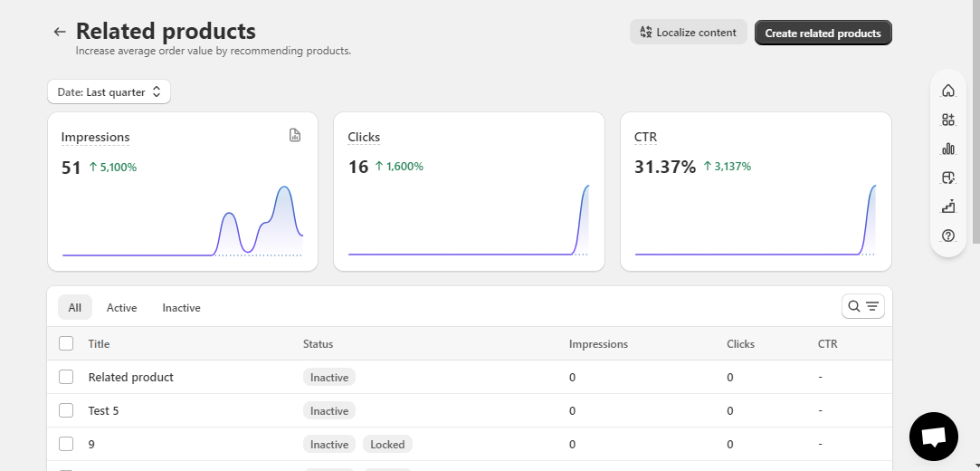Go back using the left arrow
Image resolution: width=980 pixels, height=471 pixels.
click(60, 32)
